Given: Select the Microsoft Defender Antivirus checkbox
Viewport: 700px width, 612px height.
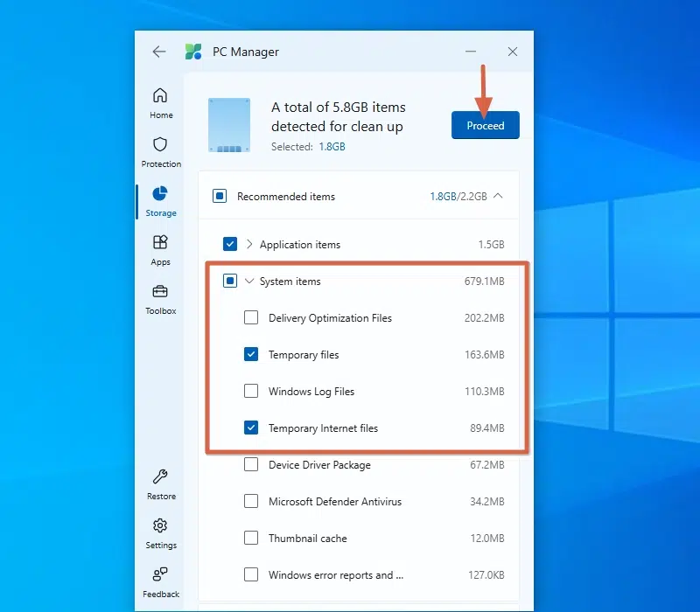Looking at the screenshot, I should (251, 502).
